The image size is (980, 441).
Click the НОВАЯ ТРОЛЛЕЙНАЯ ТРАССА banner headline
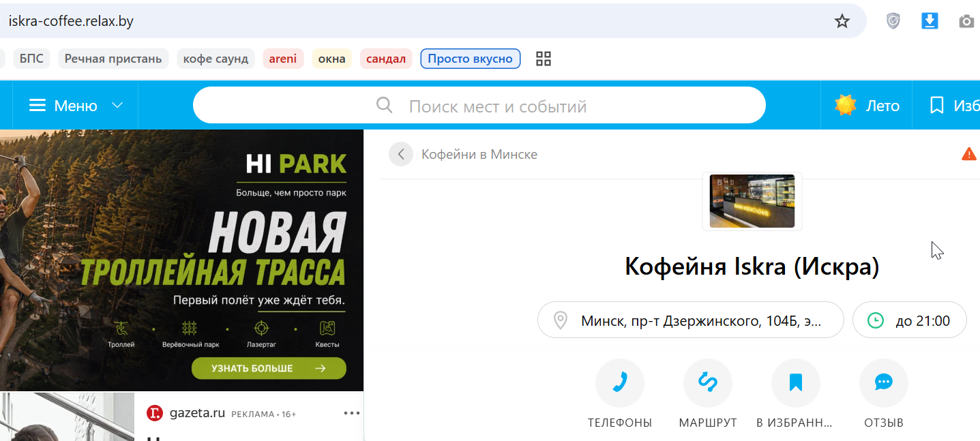(213, 249)
